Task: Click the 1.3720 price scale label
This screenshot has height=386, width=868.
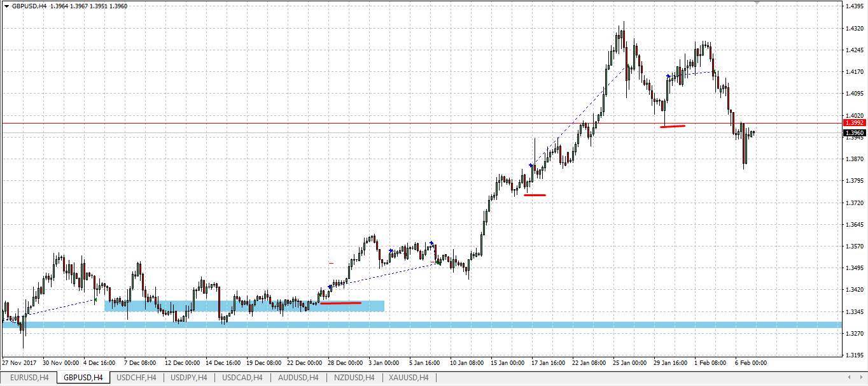Action: pos(855,203)
